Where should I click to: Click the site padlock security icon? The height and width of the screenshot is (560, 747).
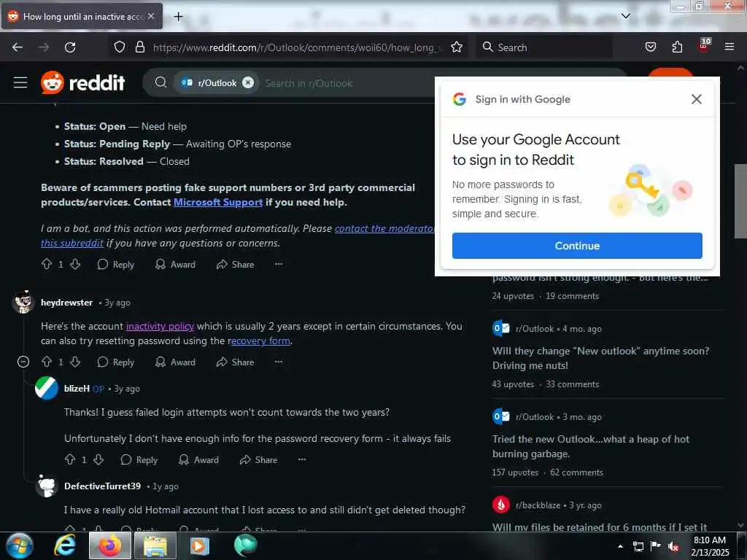[x=139, y=47]
